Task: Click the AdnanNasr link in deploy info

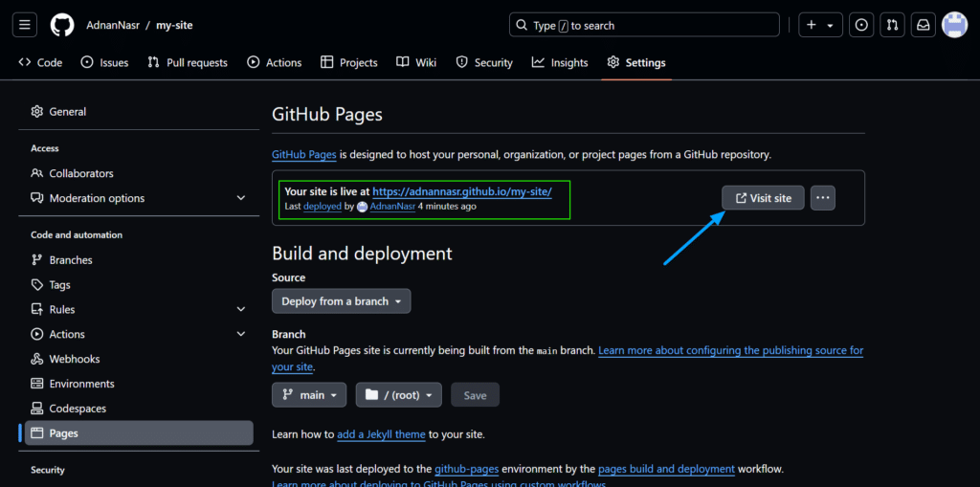Action: pyautogui.click(x=392, y=206)
